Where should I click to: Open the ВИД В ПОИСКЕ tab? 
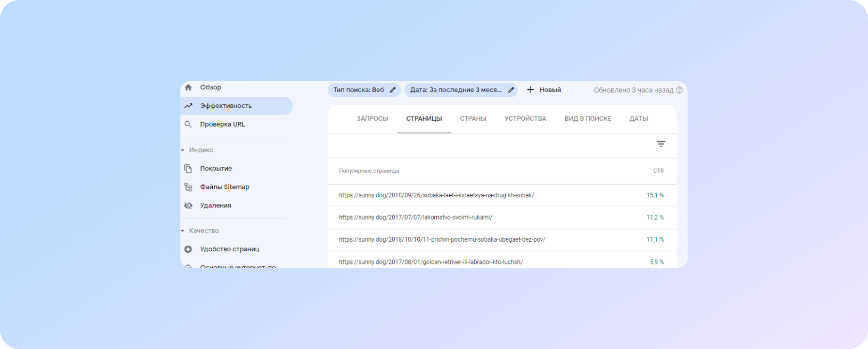click(588, 118)
